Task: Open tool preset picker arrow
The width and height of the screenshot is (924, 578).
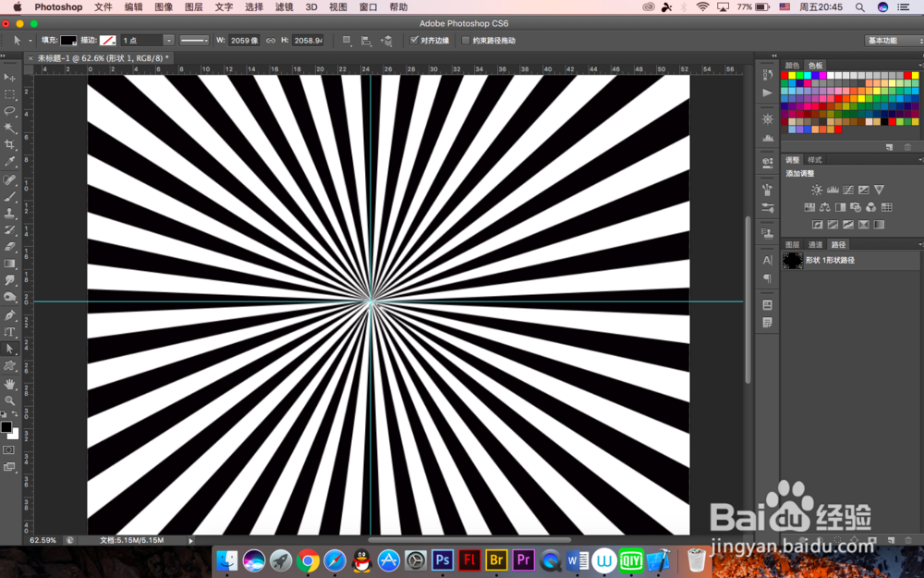Action: (x=30, y=41)
